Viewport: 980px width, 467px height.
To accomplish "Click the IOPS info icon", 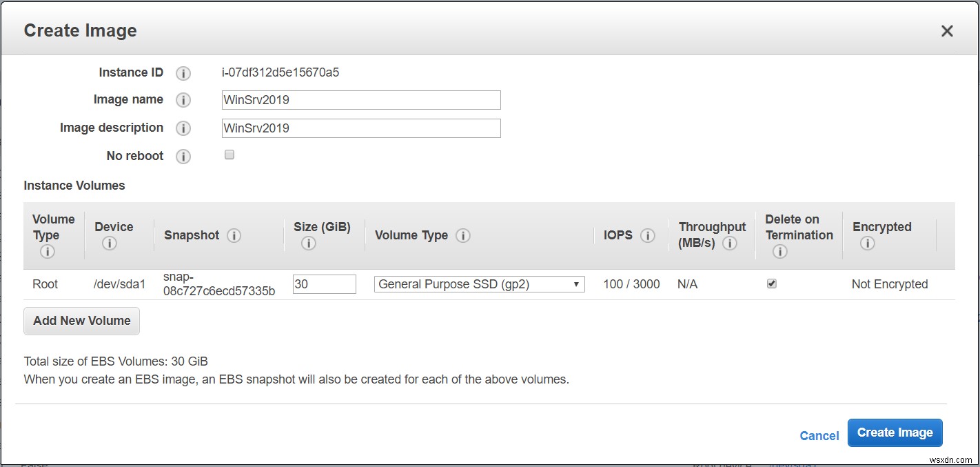I will click(648, 235).
